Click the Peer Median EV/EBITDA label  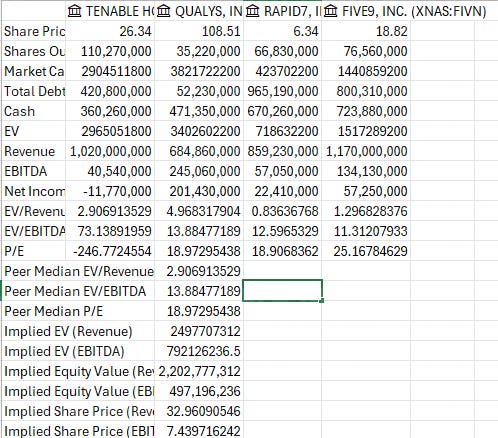click(75, 291)
